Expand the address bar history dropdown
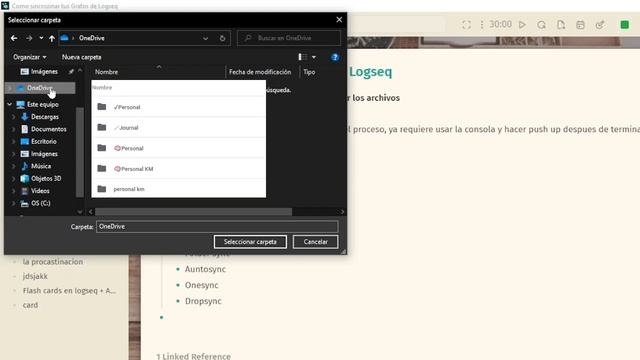The width and height of the screenshot is (640, 360). (x=205, y=38)
